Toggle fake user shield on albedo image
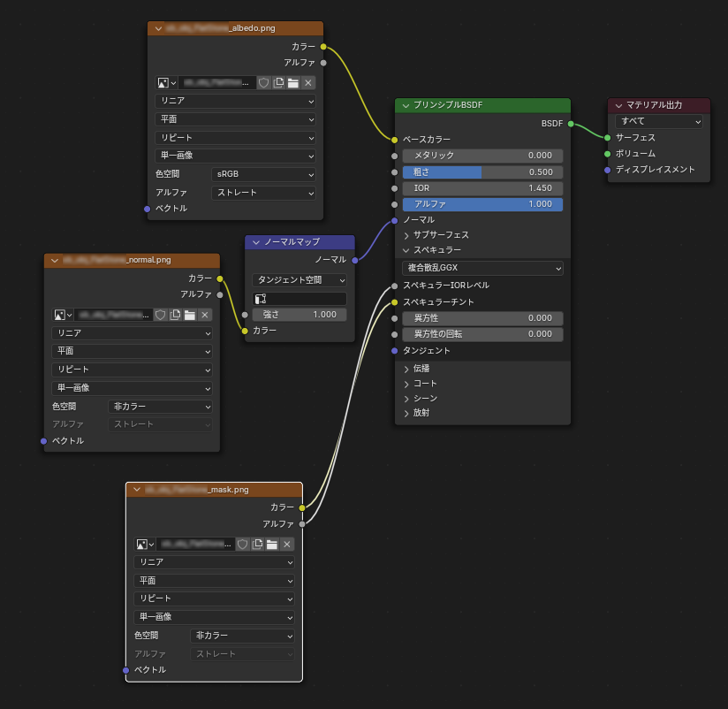The height and width of the screenshot is (709, 728). 264,82
